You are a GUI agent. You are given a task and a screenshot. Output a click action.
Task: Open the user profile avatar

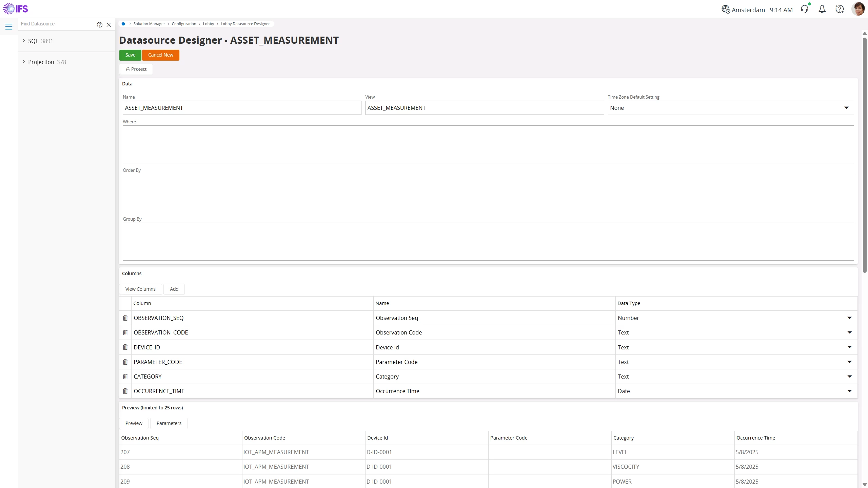coord(858,9)
